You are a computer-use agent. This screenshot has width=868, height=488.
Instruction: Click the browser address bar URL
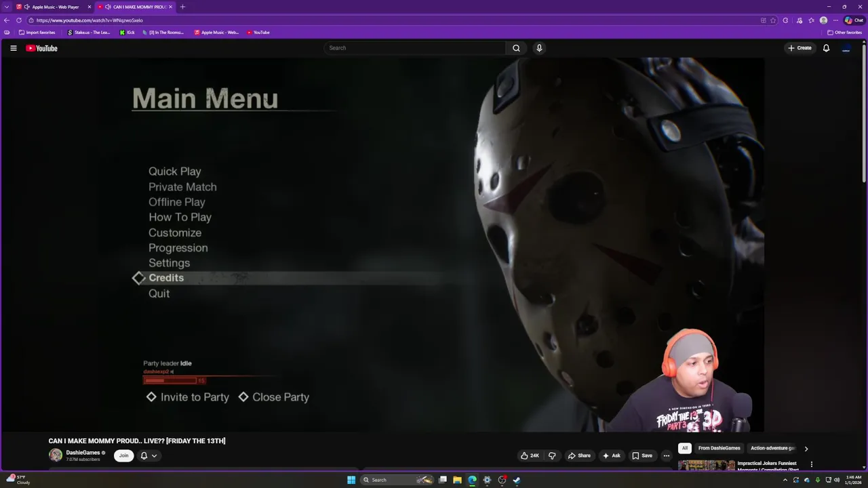[x=90, y=20]
